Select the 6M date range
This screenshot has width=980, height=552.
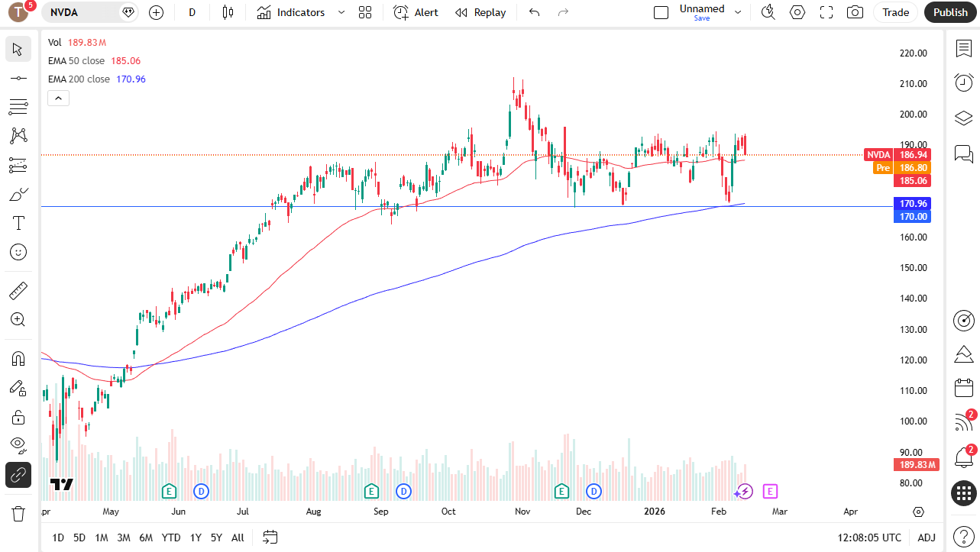tap(146, 537)
